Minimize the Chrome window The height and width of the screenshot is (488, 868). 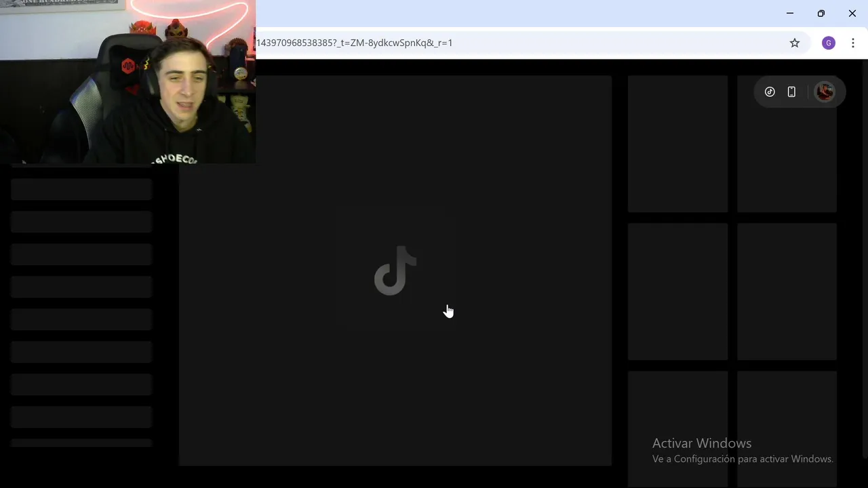(790, 14)
